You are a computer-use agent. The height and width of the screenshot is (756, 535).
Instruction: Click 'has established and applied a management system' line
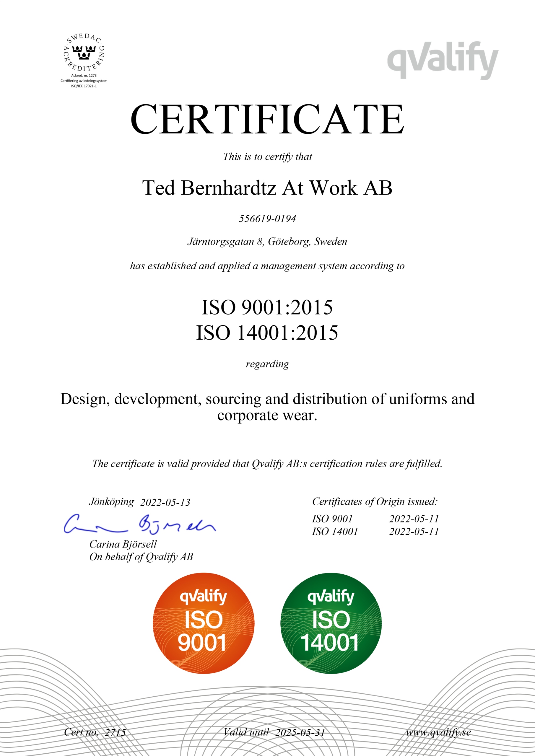coord(267,266)
